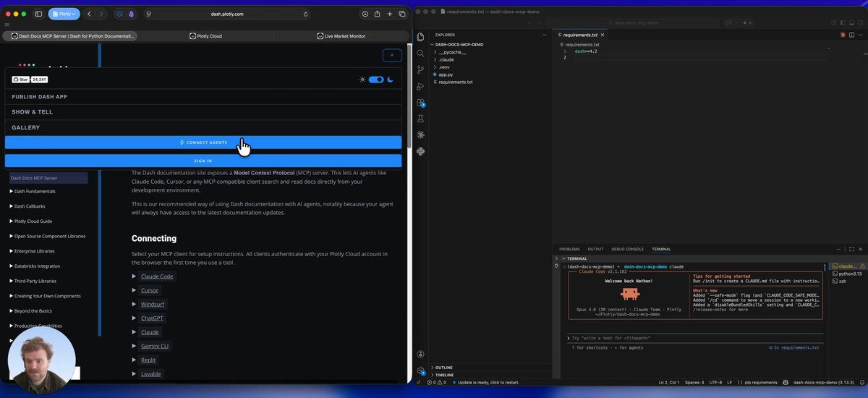Open the DEBUG CONSOLE panel tab
Viewport: 868px width, 398px height.
pyautogui.click(x=627, y=249)
